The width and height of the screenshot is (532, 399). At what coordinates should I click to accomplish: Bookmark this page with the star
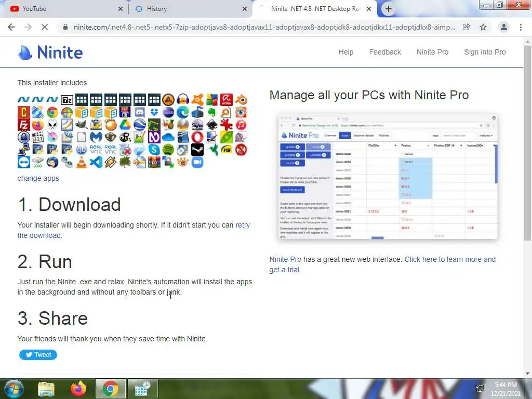point(483,27)
